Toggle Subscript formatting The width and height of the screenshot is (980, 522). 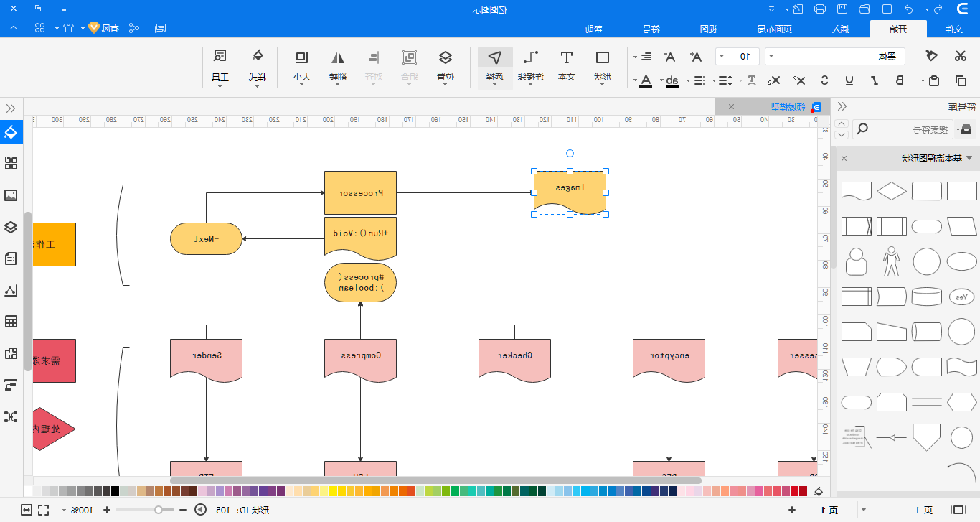(x=775, y=80)
